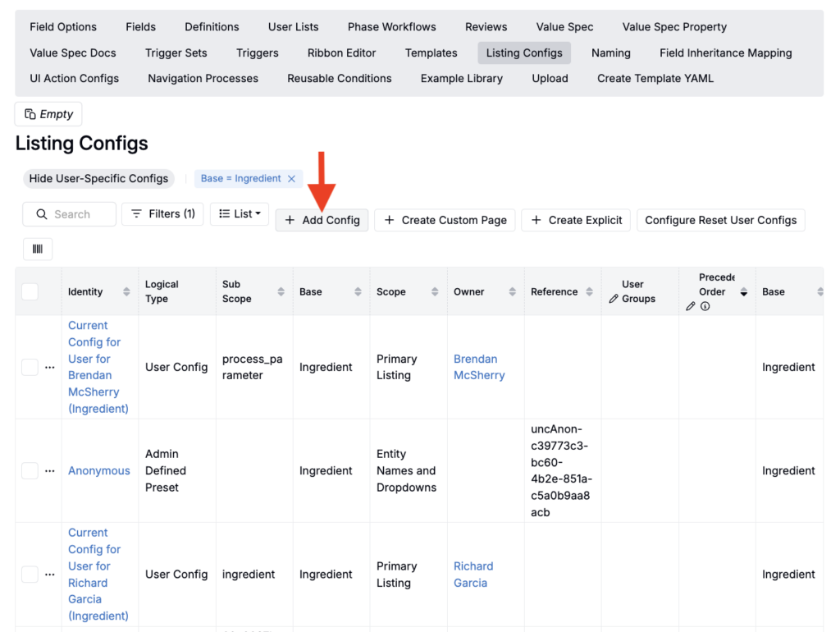Open the Filters (1) panel
840x632 pixels.
pyautogui.click(x=162, y=213)
